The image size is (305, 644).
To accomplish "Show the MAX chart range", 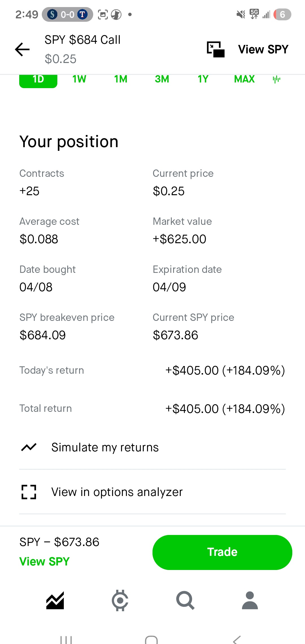I will [244, 79].
